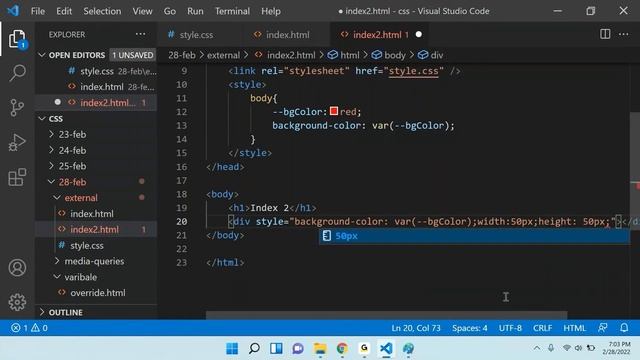Click body in breadcrumb path
The height and width of the screenshot is (360, 640).
click(x=395, y=55)
